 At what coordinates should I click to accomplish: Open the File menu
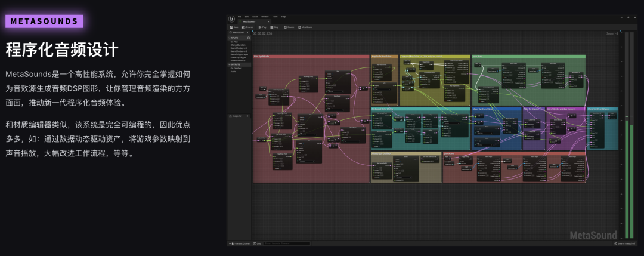tap(240, 17)
